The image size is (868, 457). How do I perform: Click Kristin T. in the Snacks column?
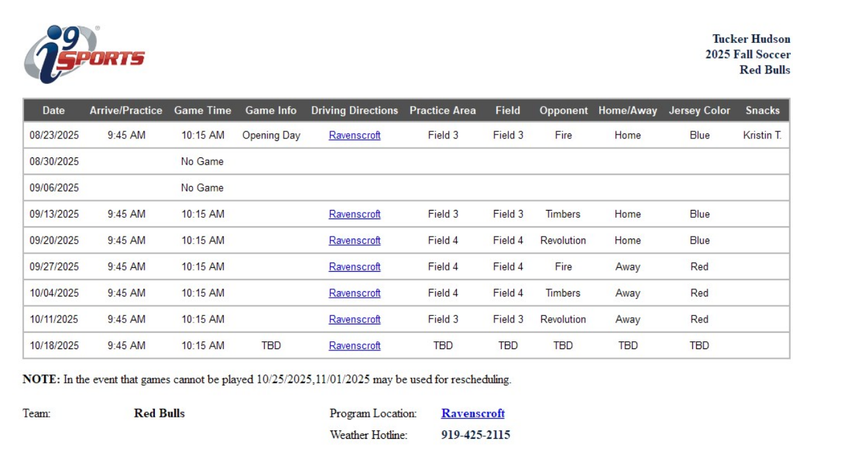point(762,136)
